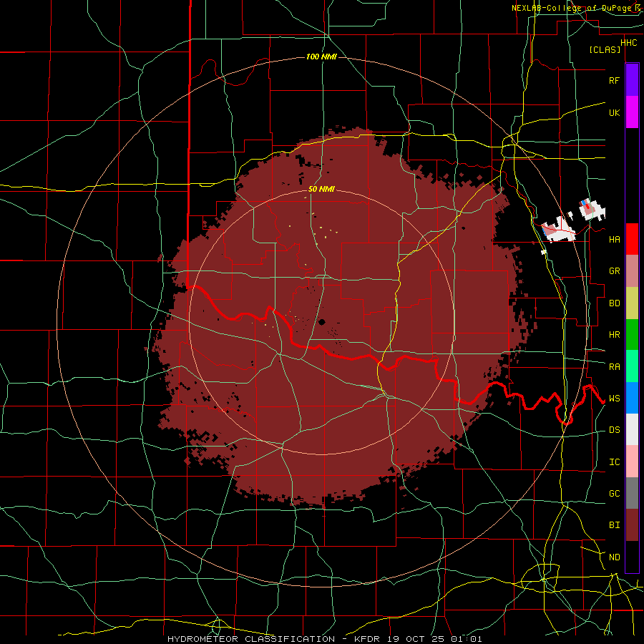This screenshot has height=644, width=644.
Task: Click the 'WS' legend label
Action: pyautogui.click(x=614, y=399)
